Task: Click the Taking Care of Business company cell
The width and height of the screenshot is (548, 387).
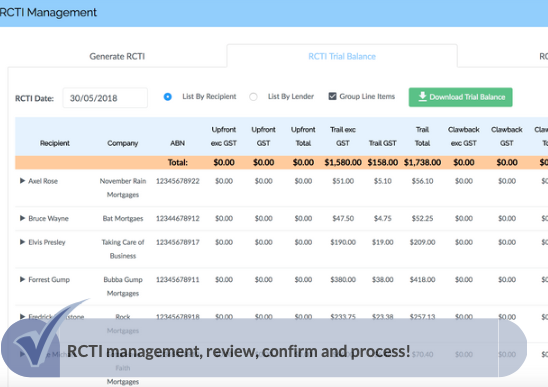Action: 123,249
